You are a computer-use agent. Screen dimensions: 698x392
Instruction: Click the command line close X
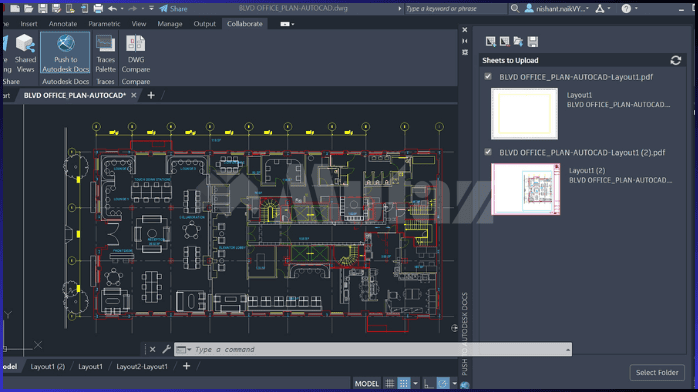152,349
